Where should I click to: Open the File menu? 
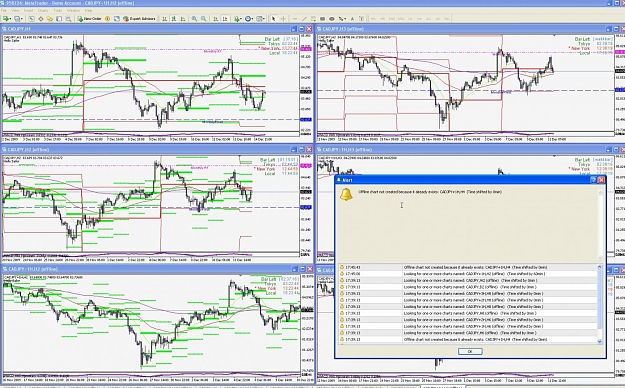click(4, 10)
